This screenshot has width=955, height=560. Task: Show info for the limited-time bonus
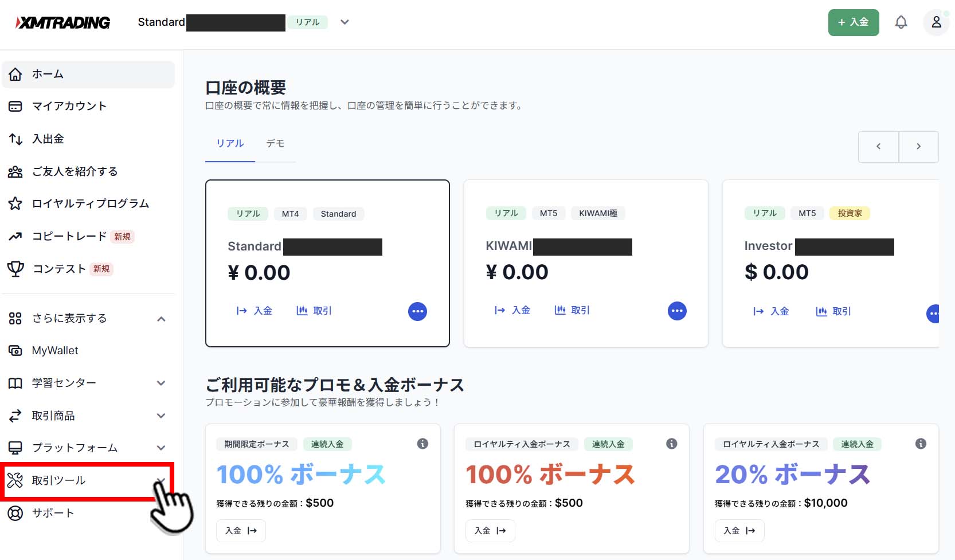pos(422,444)
